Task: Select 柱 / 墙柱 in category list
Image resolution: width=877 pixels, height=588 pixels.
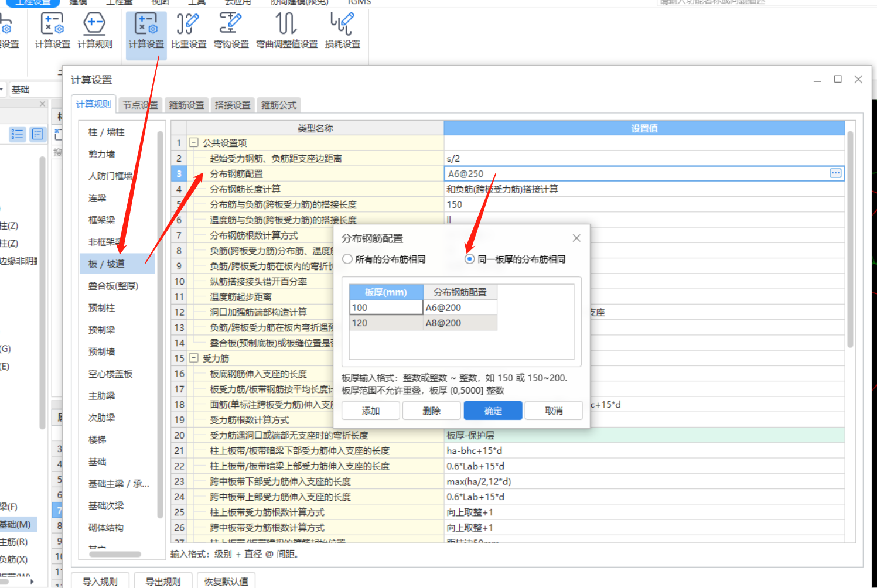Action: coord(107,132)
